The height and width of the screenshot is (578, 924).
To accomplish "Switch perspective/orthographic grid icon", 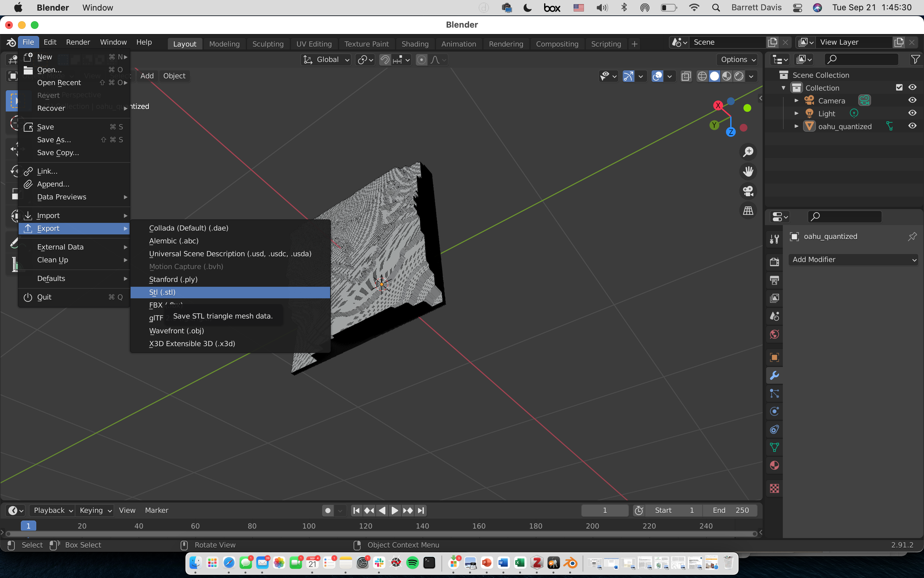I will (748, 211).
